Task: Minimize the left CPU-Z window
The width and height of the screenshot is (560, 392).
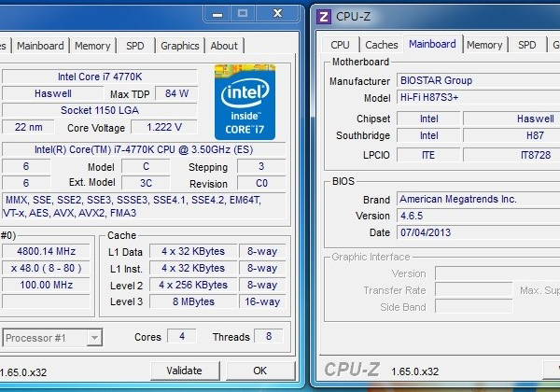Action: click(x=217, y=14)
